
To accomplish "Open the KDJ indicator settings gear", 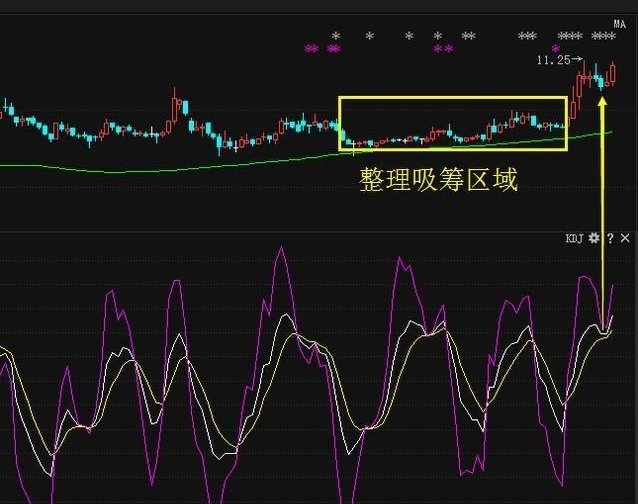I will click(x=594, y=239).
